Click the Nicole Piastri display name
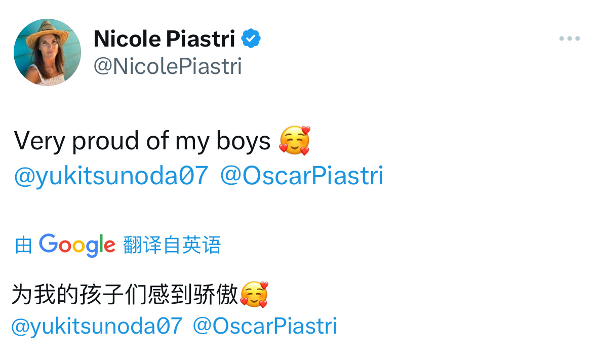Viewport: 597px width, 364px height. click(x=165, y=38)
